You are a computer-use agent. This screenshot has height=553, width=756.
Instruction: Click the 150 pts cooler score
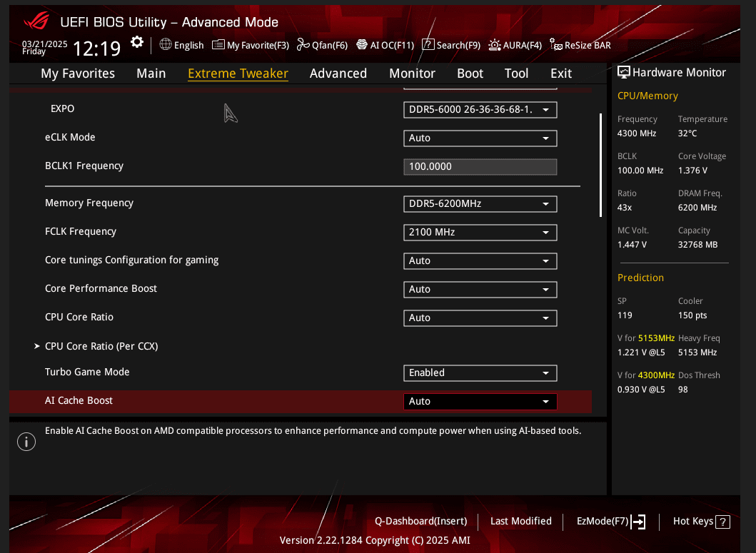coord(692,316)
